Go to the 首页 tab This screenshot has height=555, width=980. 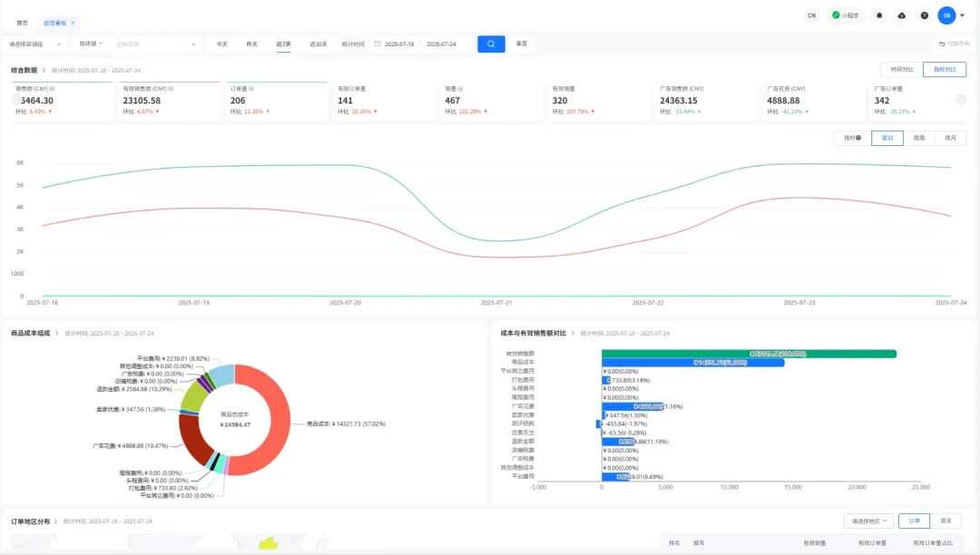tap(22, 23)
